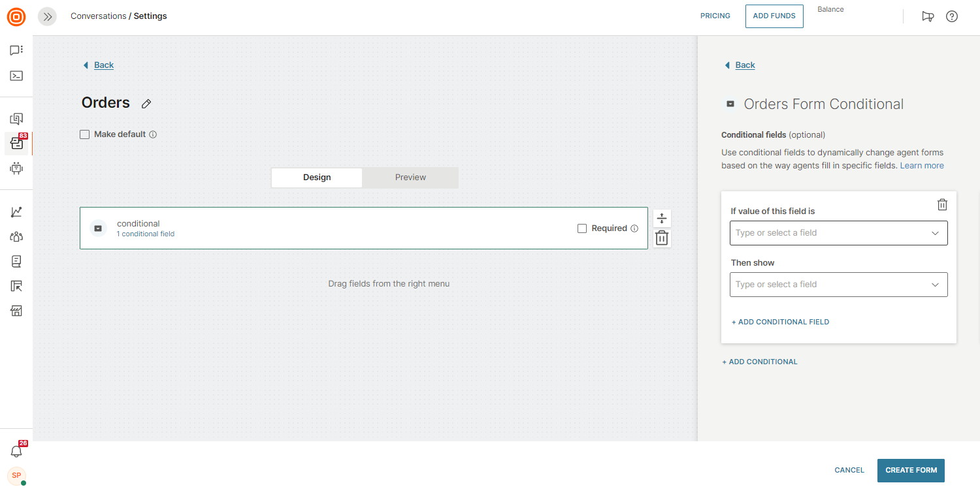Viewport: 980px width, 500px height.
Task: Click the announcements megaphone icon
Action: coord(928,16)
